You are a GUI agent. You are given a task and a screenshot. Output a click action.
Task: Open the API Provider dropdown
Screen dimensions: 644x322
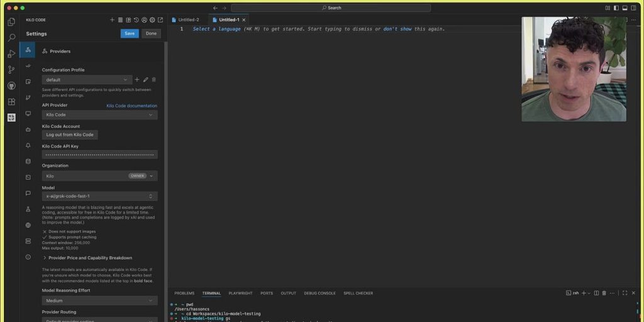tap(99, 115)
